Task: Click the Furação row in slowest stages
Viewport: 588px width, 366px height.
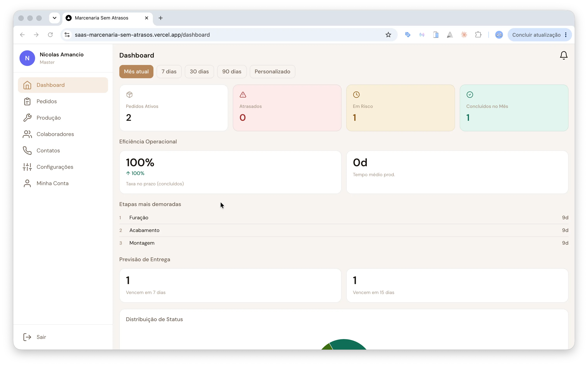Action: pyautogui.click(x=344, y=218)
